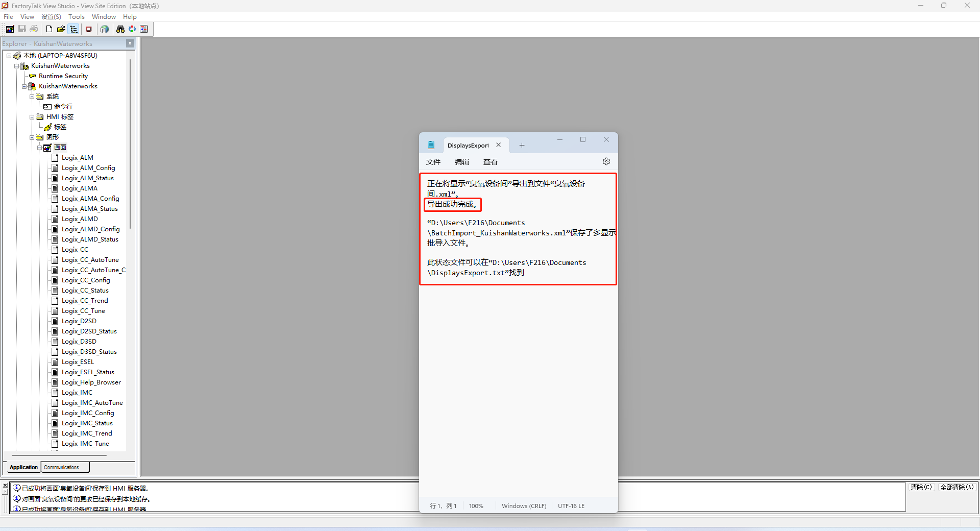The height and width of the screenshot is (531, 980).
Task: Open the View menu
Action: point(27,17)
